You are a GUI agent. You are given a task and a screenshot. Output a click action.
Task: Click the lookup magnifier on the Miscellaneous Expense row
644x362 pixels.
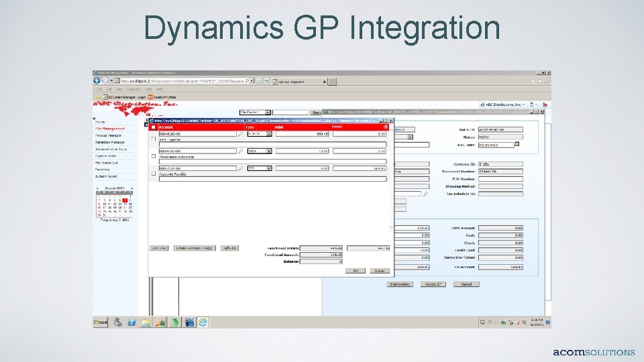241,151
